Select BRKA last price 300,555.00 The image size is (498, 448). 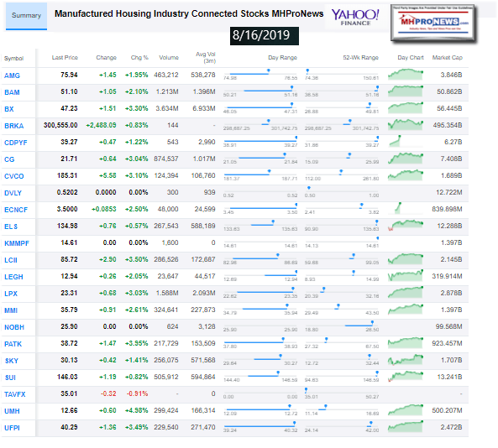[60, 125]
